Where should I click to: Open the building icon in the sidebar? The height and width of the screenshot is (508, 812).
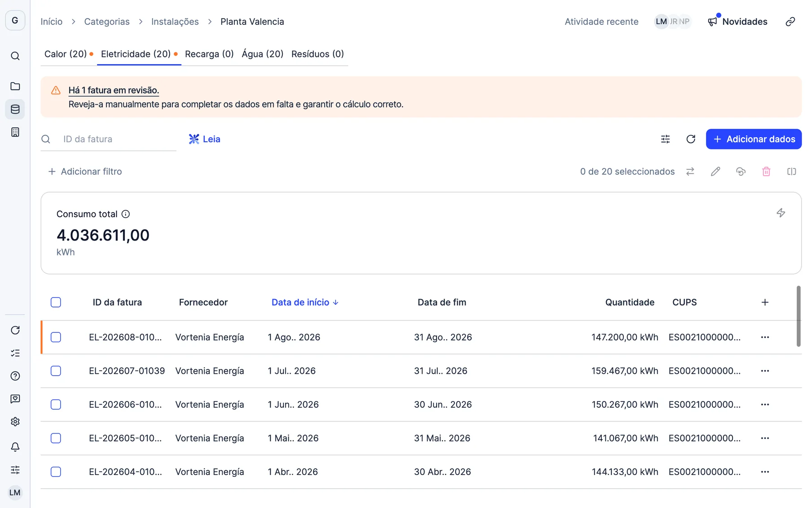tap(15, 132)
